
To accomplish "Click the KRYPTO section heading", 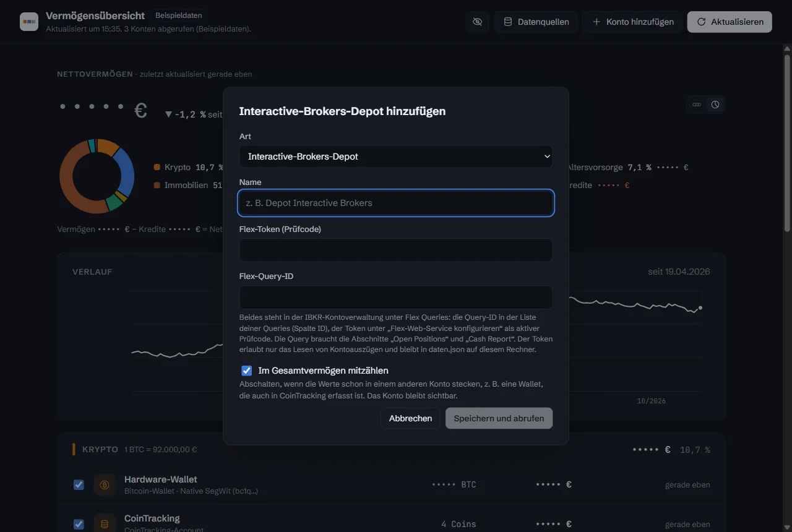I will pyautogui.click(x=100, y=449).
